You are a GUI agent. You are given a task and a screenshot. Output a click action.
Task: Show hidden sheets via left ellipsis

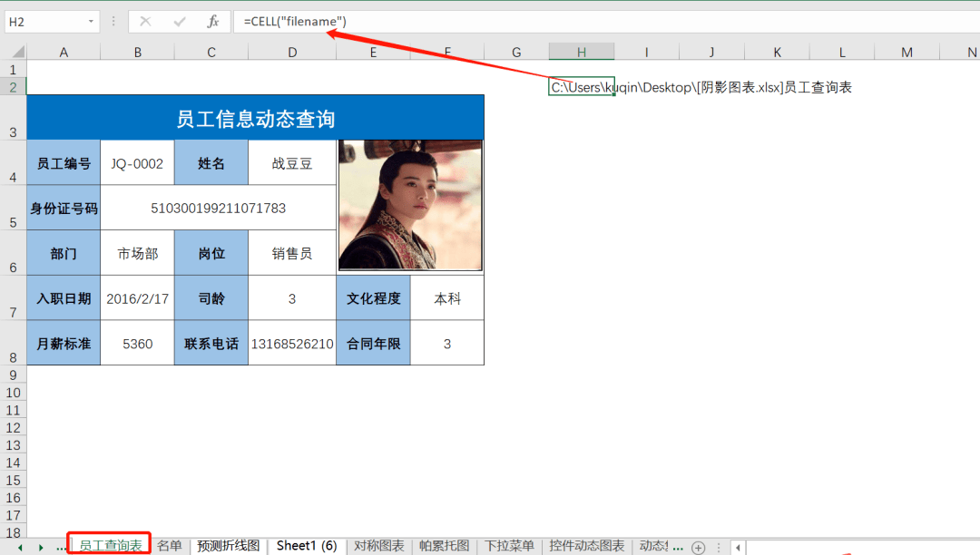point(61,548)
